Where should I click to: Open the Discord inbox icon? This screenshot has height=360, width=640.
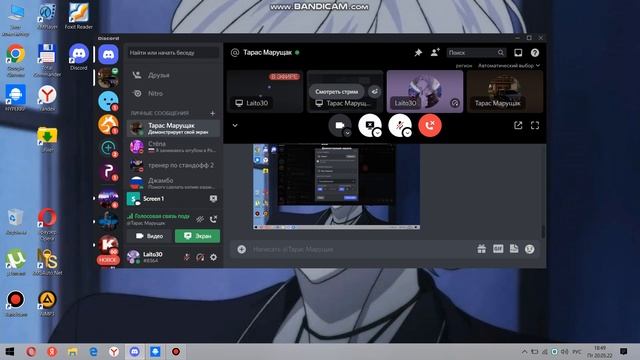pyautogui.click(x=518, y=53)
